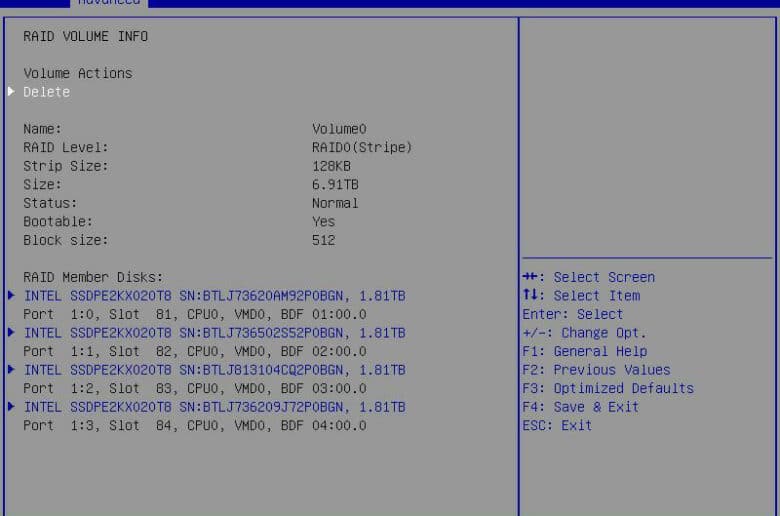This screenshot has height=516, width=780.
Task: Click arrow beside disk SN BTLJ736209J72P0BGN
Action: (x=11, y=407)
